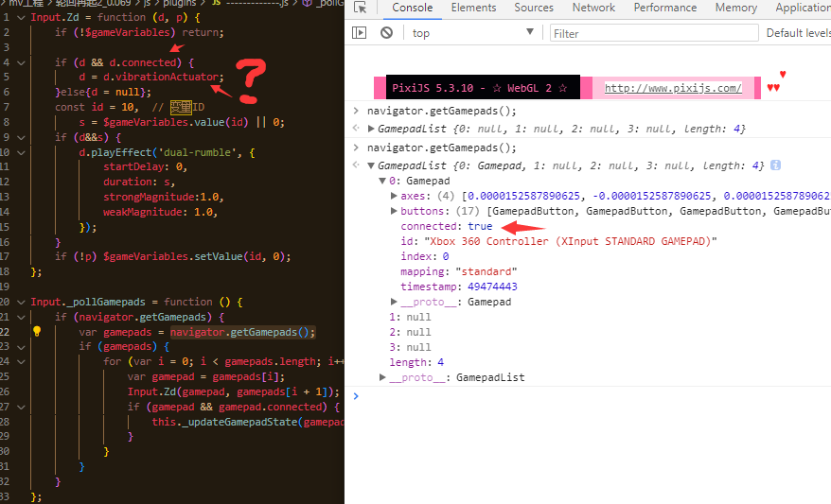
Task: Collapse the fold arrow on line 4
Action: coord(21,62)
